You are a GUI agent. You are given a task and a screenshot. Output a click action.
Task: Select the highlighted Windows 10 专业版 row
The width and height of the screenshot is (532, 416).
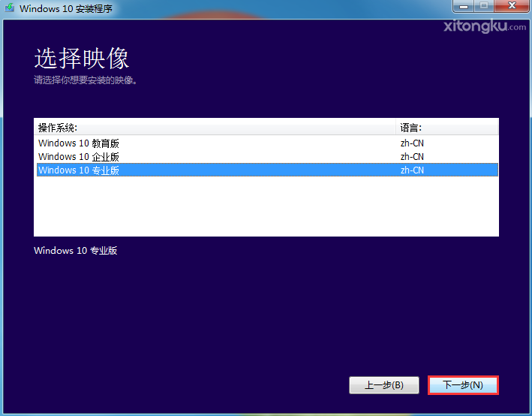[267, 170]
